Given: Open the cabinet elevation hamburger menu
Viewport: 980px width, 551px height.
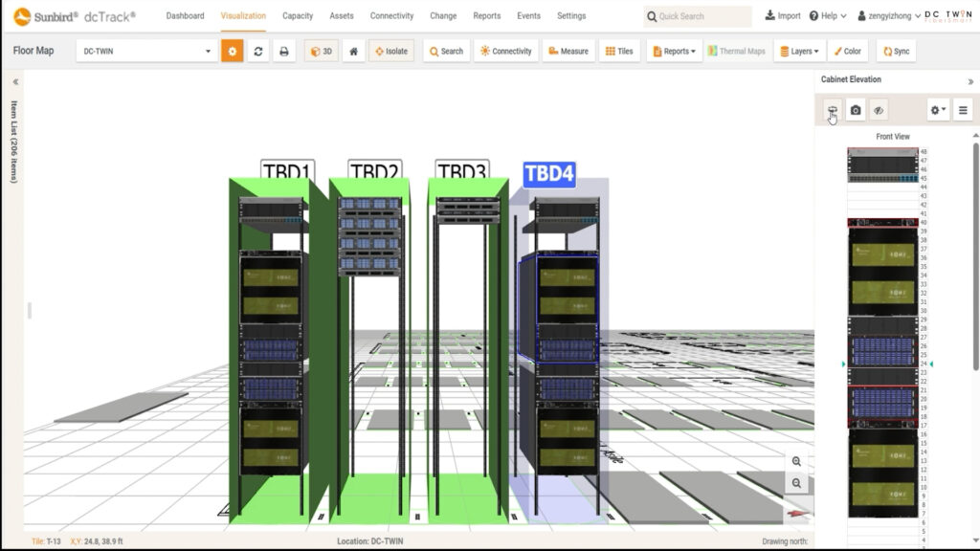Looking at the screenshot, I should click(963, 110).
